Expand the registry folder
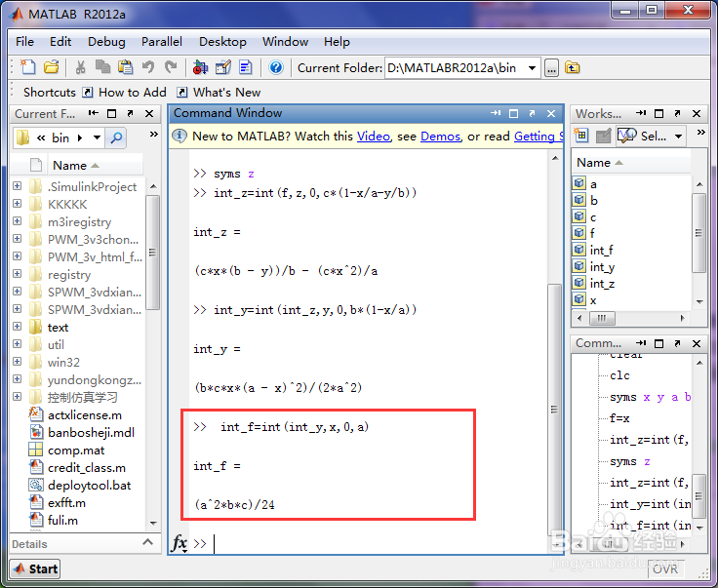 coord(18,274)
